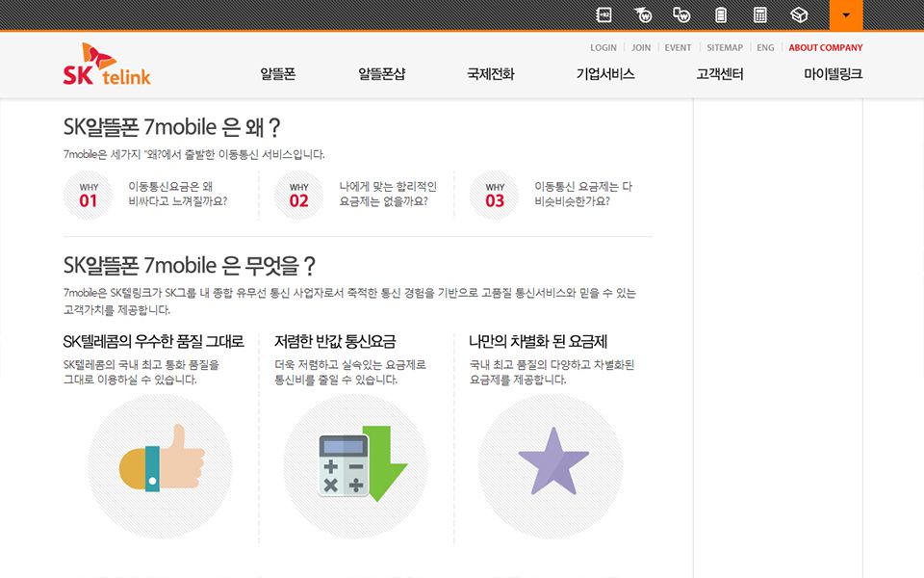
Task: Switch language with ENG link
Action: pyautogui.click(x=765, y=47)
